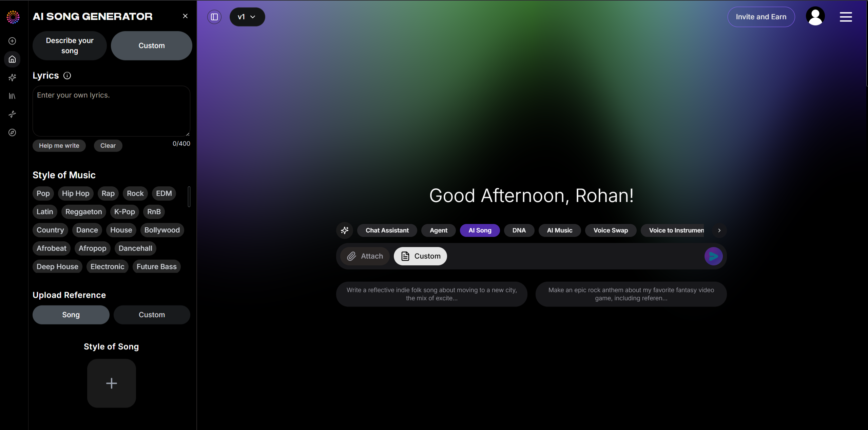Click the Attach paperclip icon
Screen dimensions: 868x430
[365, 256]
